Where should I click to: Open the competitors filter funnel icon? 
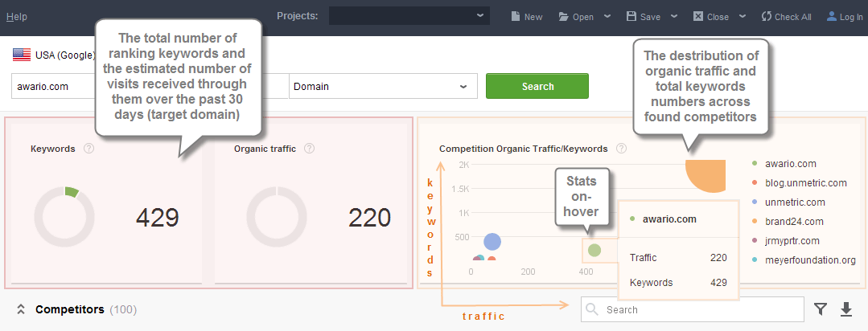pyautogui.click(x=821, y=309)
